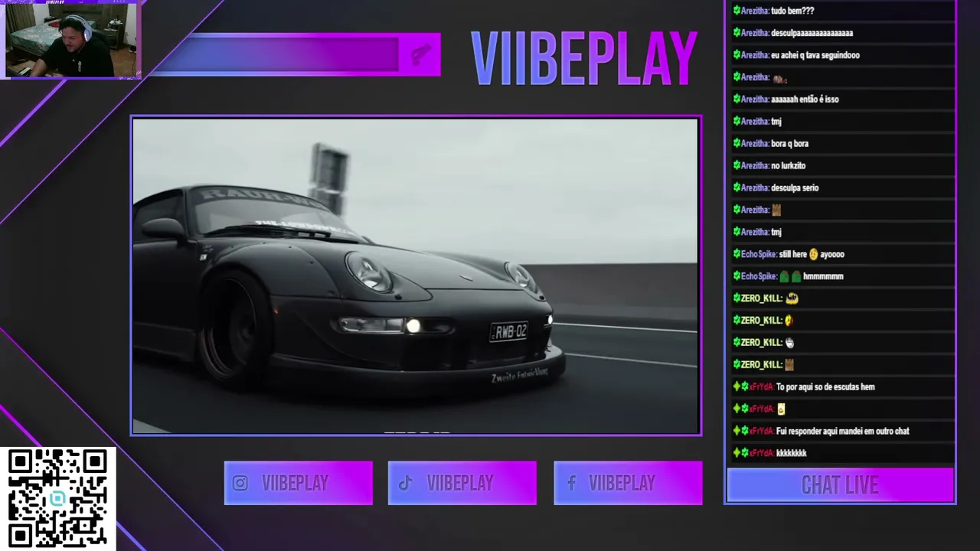Click the badge beside 'aaaaaah então é isso'
The width and height of the screenshot is (980, 551).
point(737,99)
